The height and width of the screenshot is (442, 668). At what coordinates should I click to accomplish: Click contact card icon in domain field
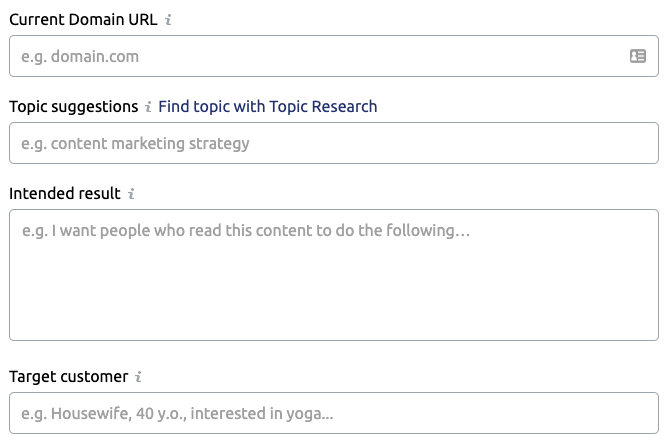[638, 56]
